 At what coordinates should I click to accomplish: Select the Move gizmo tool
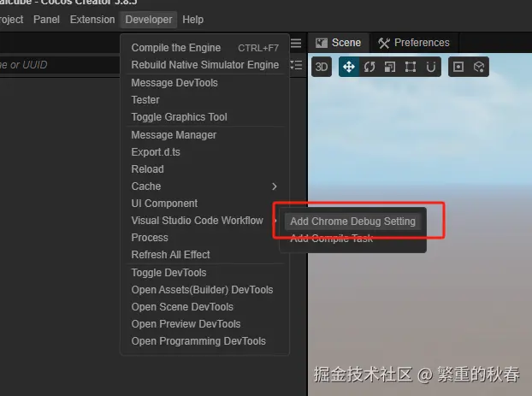point(349,67)
